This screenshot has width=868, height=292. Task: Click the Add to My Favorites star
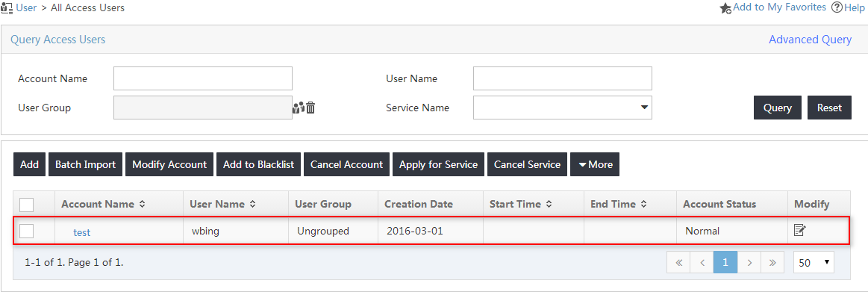pyautogui.click(x=725, y=8)
